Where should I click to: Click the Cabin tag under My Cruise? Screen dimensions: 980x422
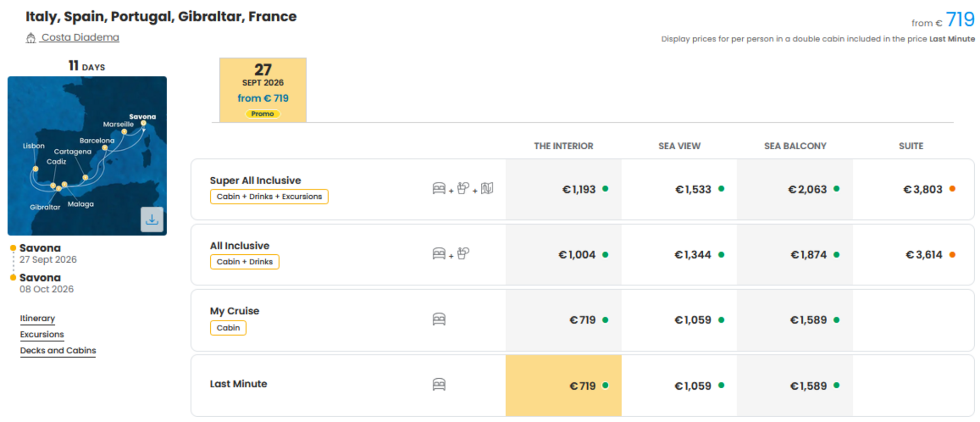(x=228, y=328)
